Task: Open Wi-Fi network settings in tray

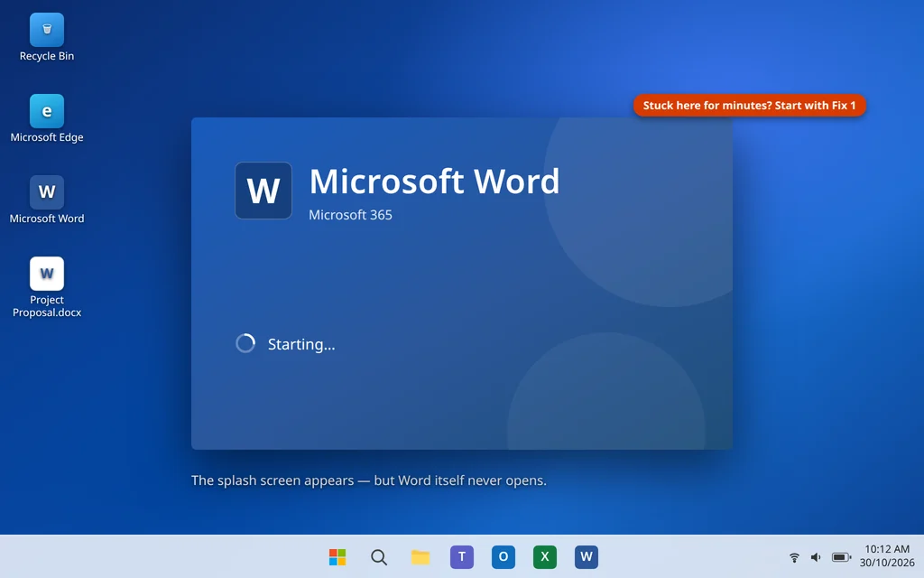Action: click(794, 556)
